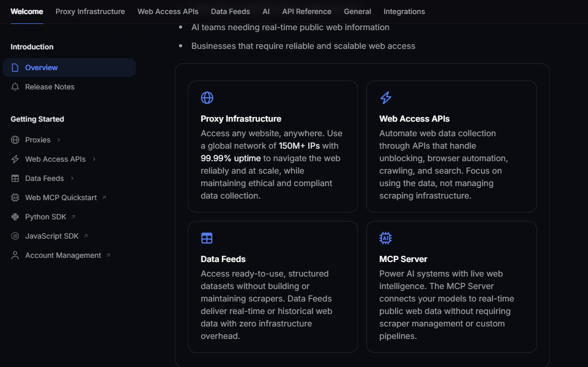Screen dimensions: 588x367
Task: Switch to the API Reference tab
Action: (306, 11)
